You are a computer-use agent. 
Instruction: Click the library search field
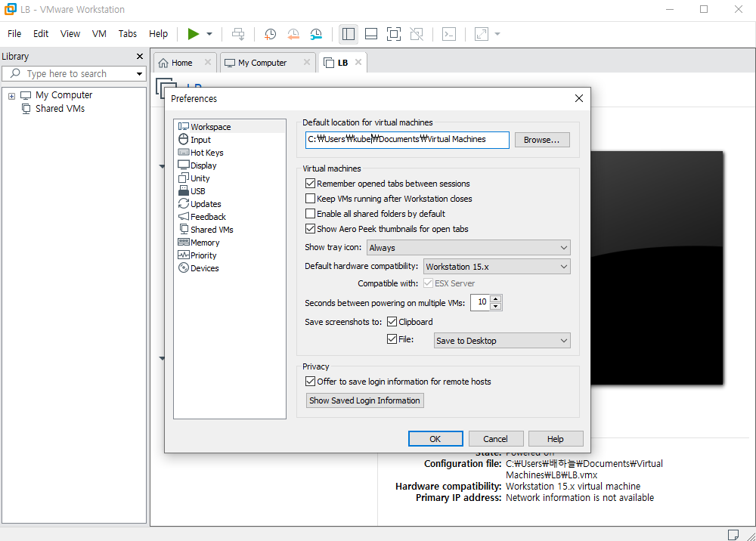[x=73, y=74]
